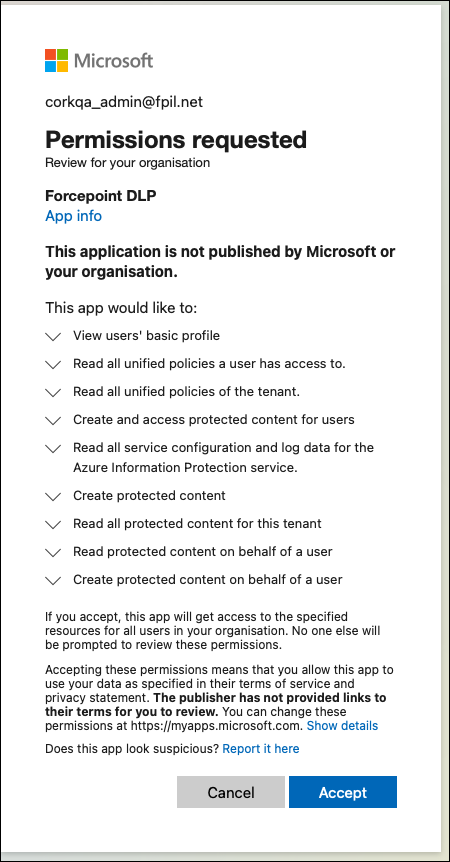Expand chevron for policies a user has access to
This screenshot has height=862, width=450.
(53, 364)
